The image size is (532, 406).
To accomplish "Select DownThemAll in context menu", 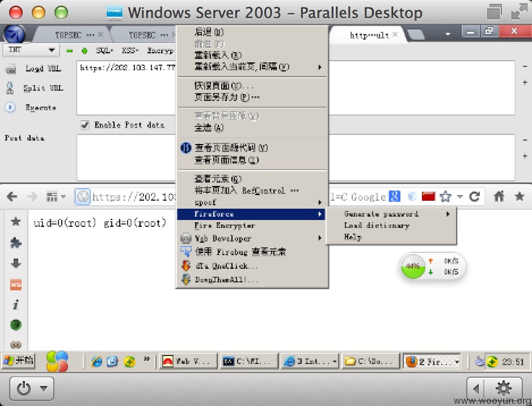I will [x=252, y=280].
